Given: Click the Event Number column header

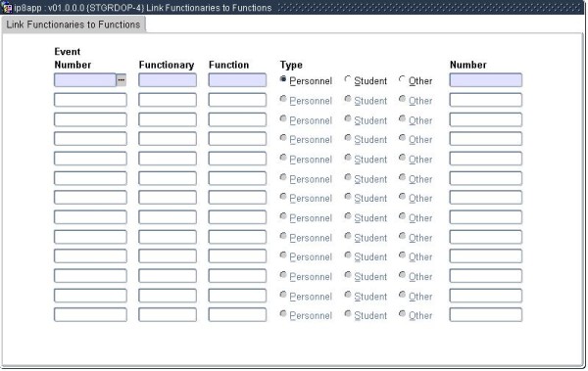Looking at the screenshot, I should click(73, 59).
